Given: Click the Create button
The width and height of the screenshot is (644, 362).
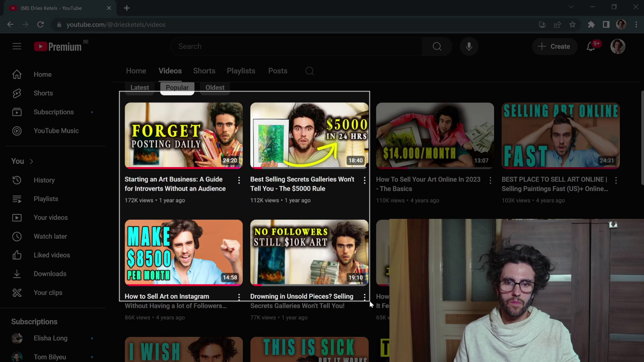Looking at the screenshot, I should 554,46.
